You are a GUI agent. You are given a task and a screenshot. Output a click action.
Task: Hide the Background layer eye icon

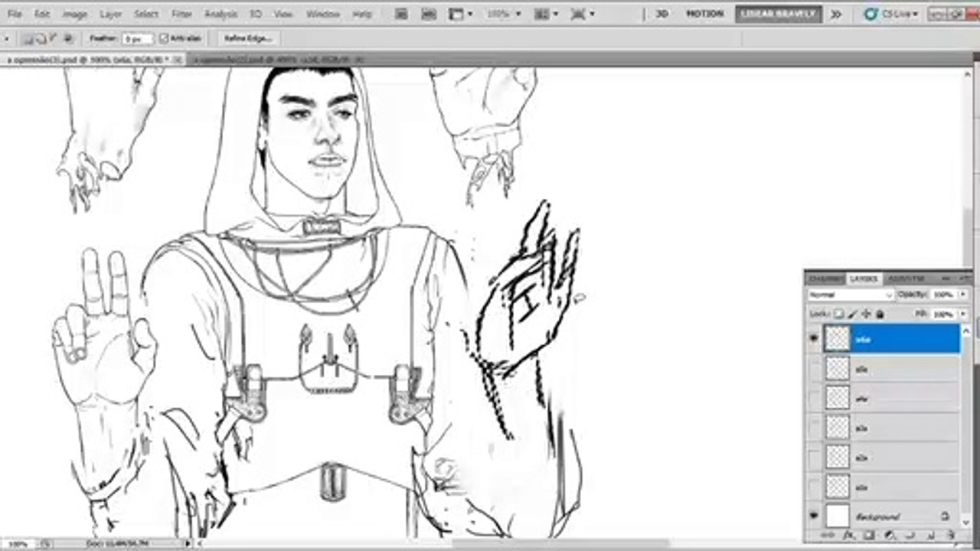814,517
